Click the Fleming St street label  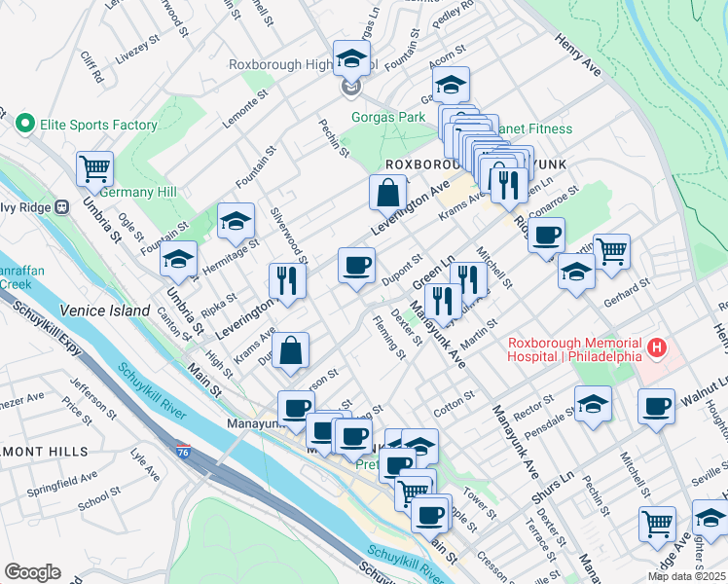pos(389,338)
